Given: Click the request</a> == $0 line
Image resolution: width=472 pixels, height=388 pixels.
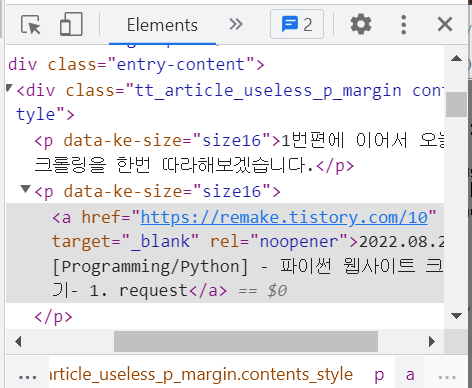Looking at the screenshot, I should click(170, 291).
